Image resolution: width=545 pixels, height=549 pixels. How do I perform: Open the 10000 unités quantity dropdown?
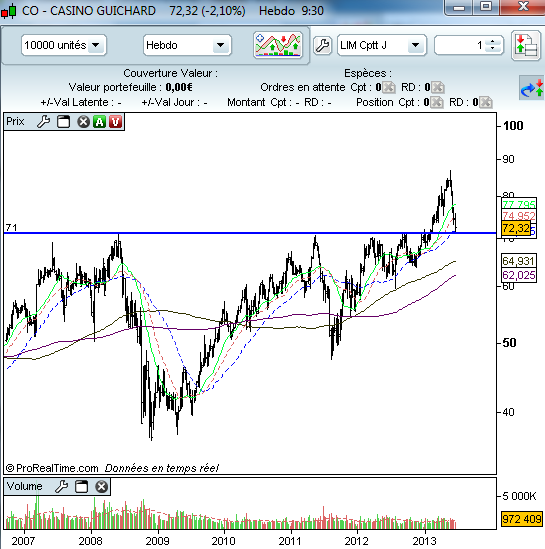(x=64, y=45)
